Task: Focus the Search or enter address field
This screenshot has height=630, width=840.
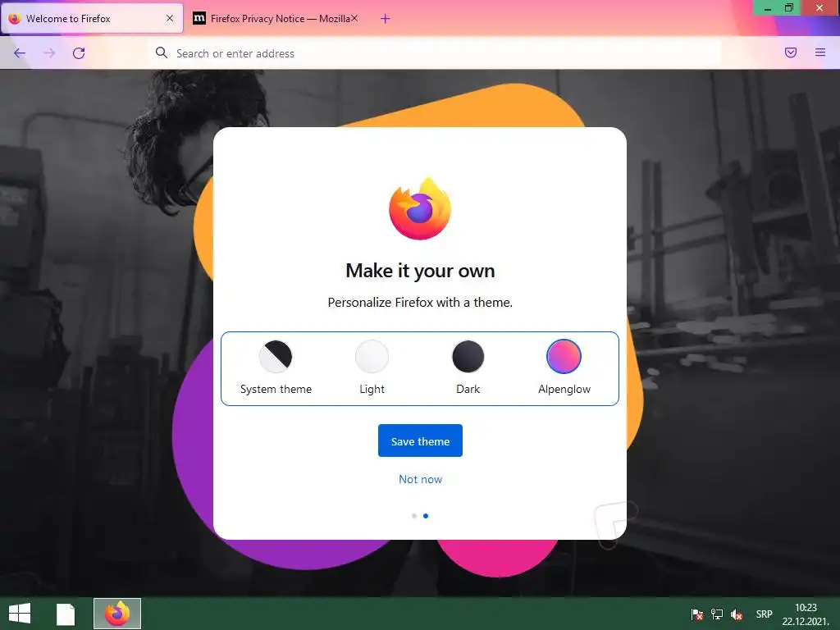Action: coord(435,53)
